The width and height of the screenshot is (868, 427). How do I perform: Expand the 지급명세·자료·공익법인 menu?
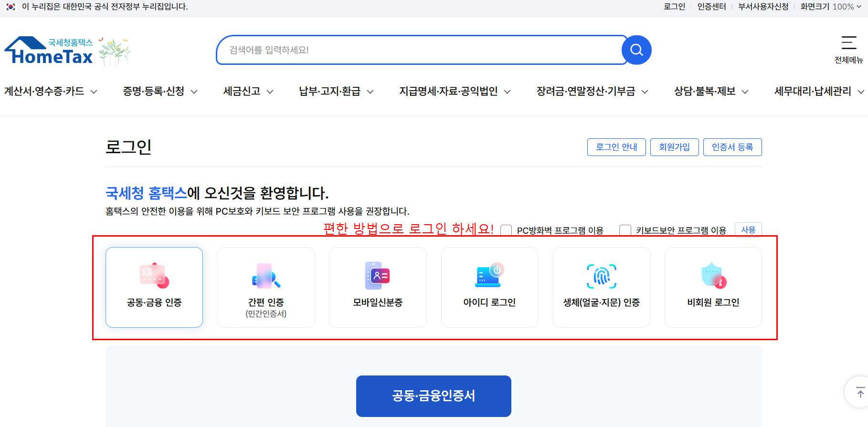tap(455, 91)
